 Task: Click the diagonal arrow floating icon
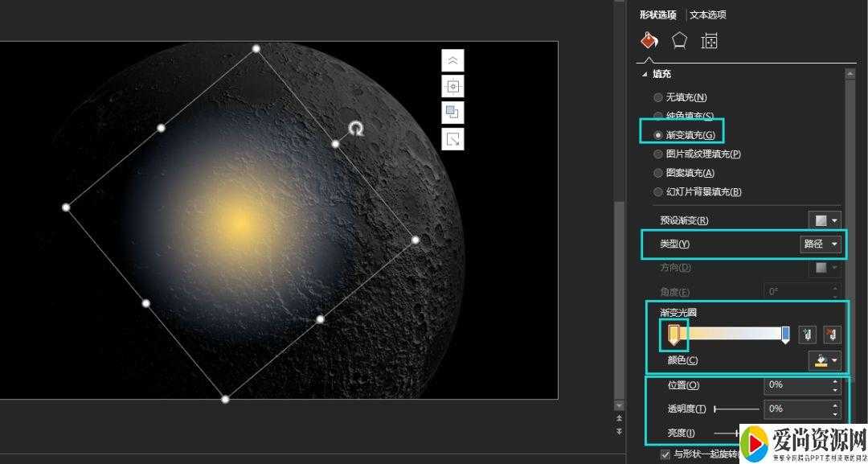click(x=452, y=139)
